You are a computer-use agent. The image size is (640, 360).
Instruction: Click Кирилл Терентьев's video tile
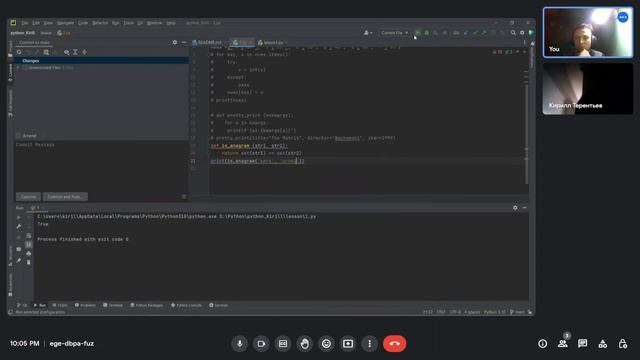coord(588,89)
